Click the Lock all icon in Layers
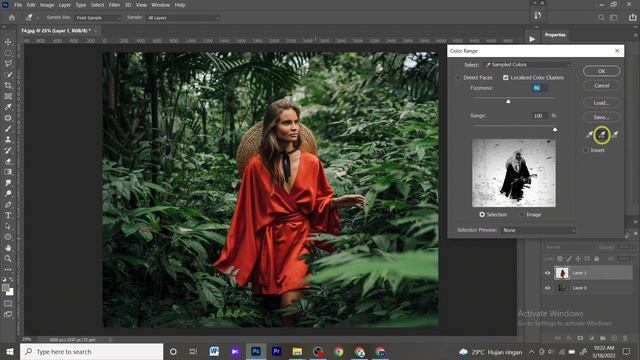This screenshot has height=360, width=640. point(596,259)
